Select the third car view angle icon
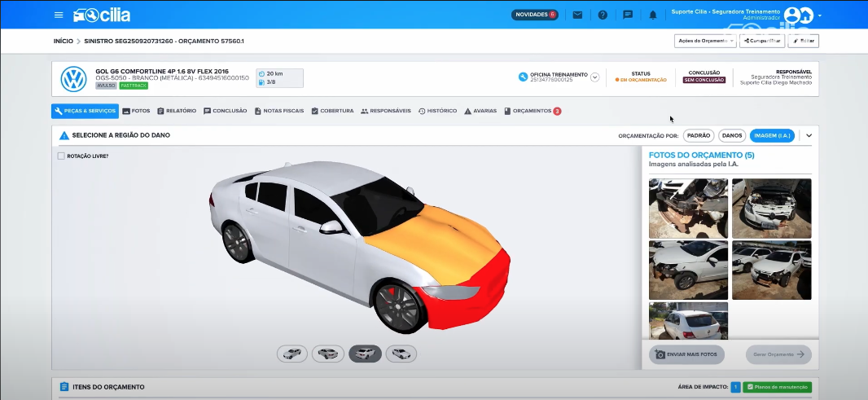This screenshot has width=868, height=400. (365, 354)
